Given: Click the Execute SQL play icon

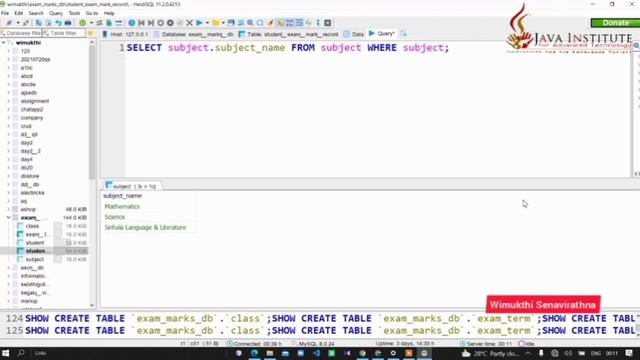Looking at the screenshot, I should 199,23.
